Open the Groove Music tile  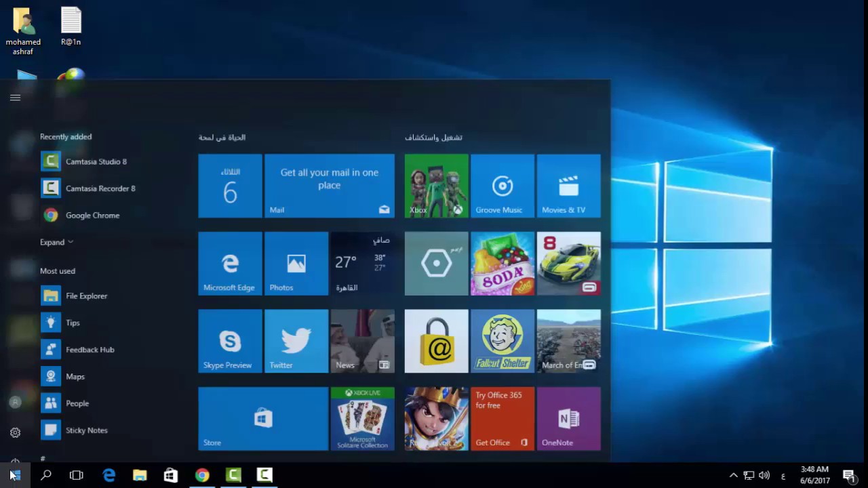[502, 186]
